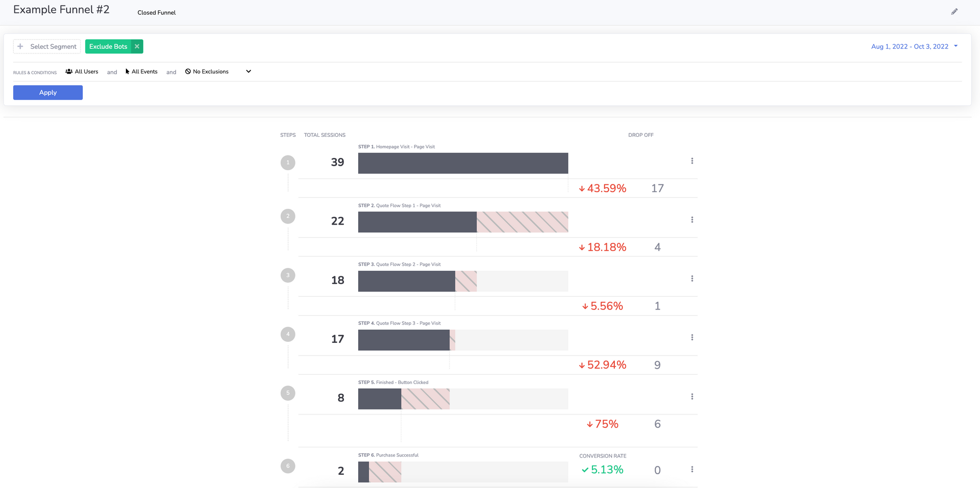Open the three-dot menu for Step 5
Viewport: 980px width, 488px height.
(x=692, y=396)
